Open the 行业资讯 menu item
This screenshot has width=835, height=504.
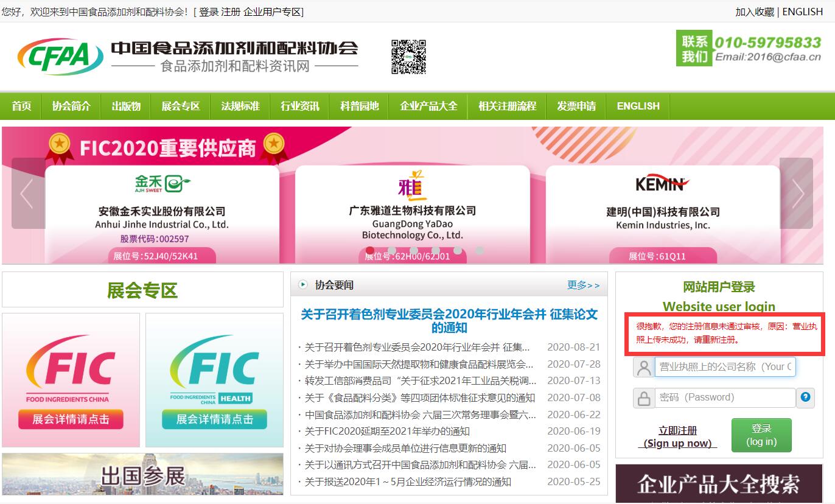coord(300,106)
